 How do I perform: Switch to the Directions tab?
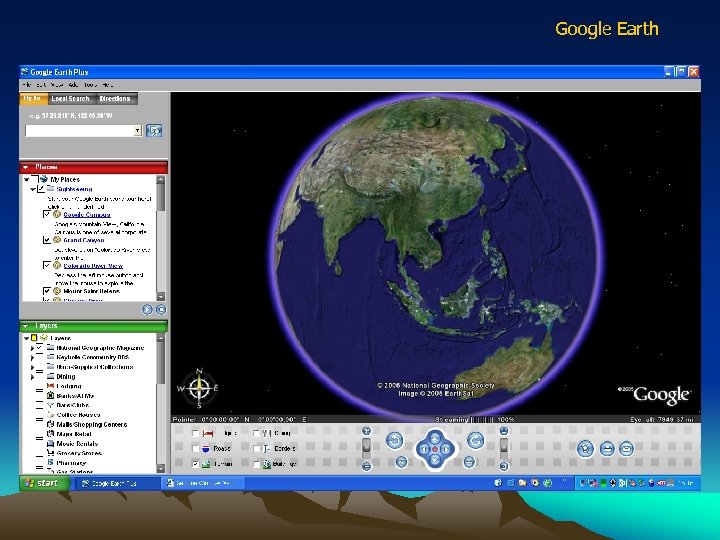[x=115, y=99]
